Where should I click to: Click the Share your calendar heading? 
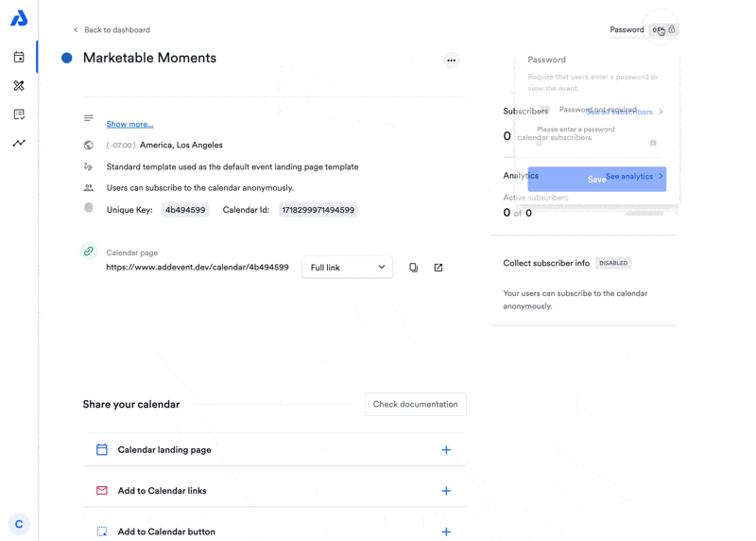[x=131, y=405]
